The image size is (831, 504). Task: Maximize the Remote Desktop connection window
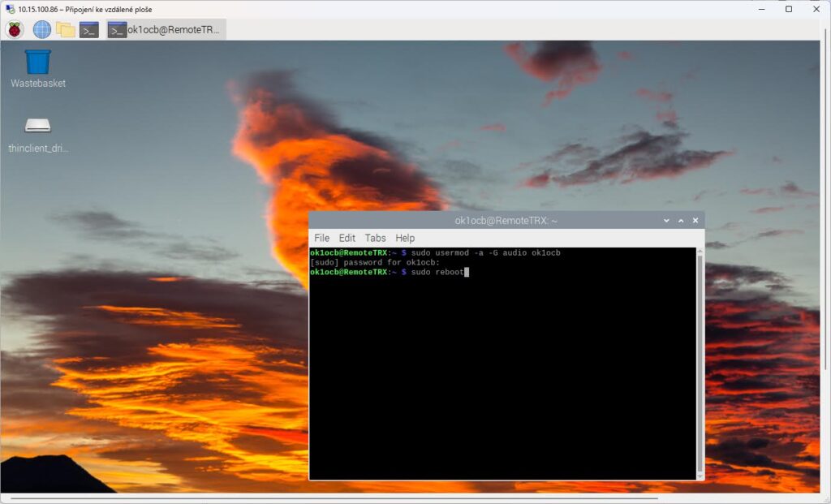click(788, 9)
